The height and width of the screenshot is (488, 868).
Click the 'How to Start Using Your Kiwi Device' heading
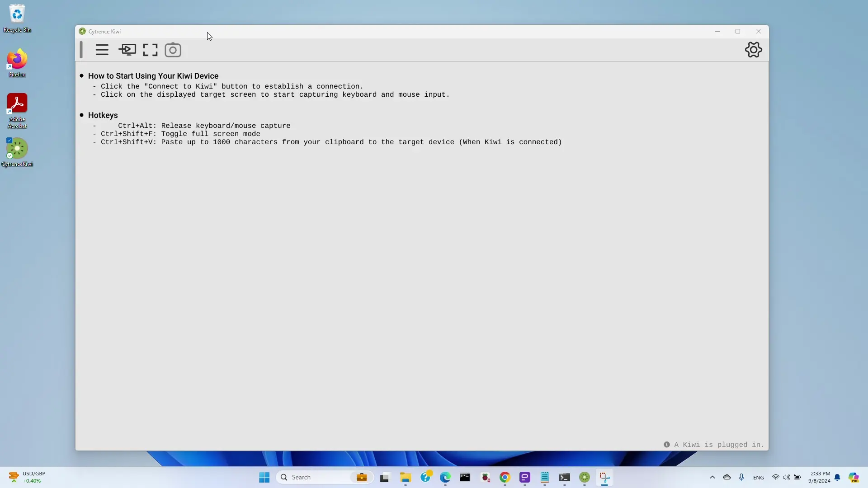click(x=153, y=76)
